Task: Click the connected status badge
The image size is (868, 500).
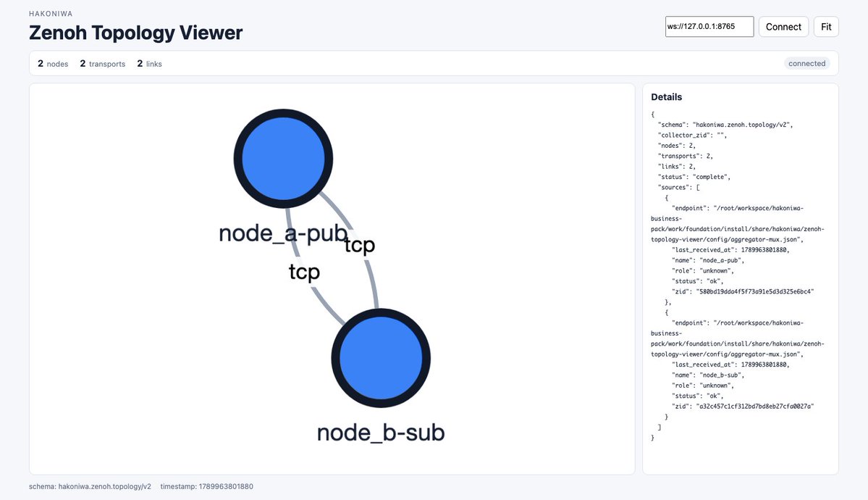Action: (x=806, y=63)
